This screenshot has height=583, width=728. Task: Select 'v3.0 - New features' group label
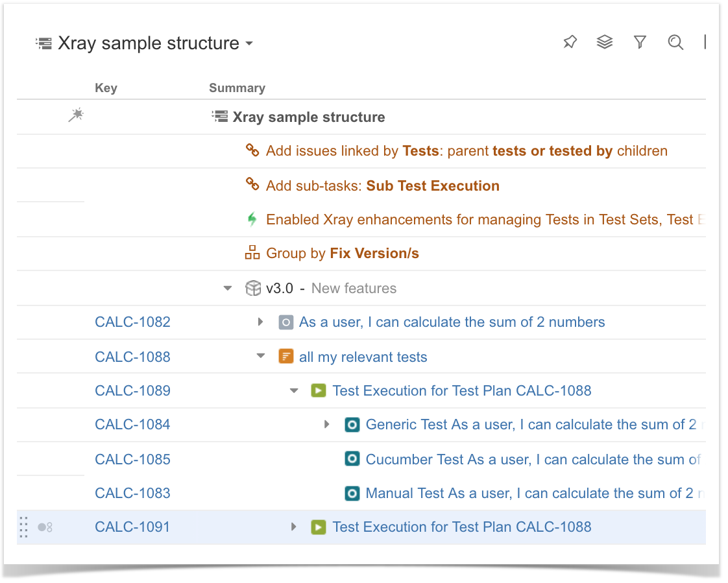coord(331,288)
